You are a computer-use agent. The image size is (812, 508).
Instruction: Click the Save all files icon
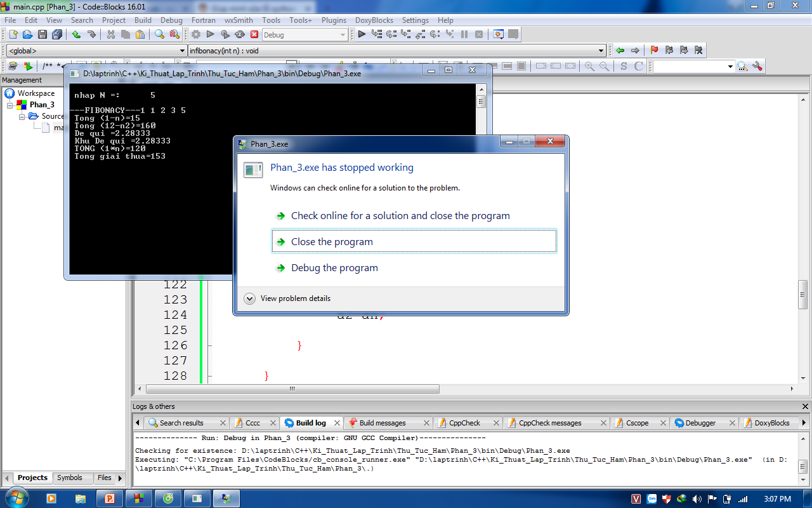(x=57, y=34)
